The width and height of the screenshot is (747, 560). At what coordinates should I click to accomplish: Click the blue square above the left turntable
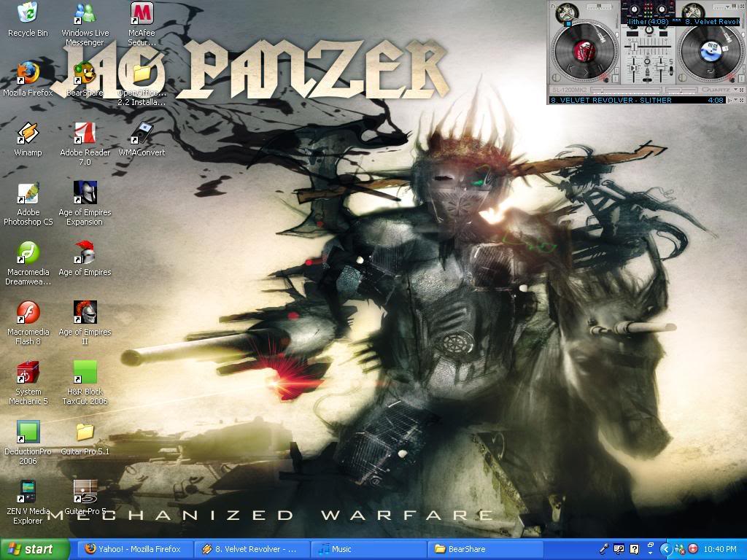tap(568, 23)
